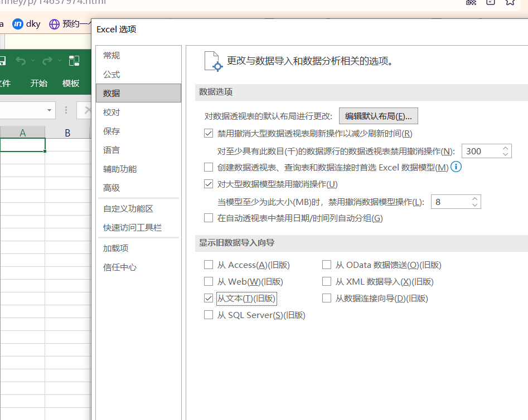Enable 从 OData 数据馈送(O)(旧版) checkbox
This screenshot has height=420, width=528.
tap(327, 265)
